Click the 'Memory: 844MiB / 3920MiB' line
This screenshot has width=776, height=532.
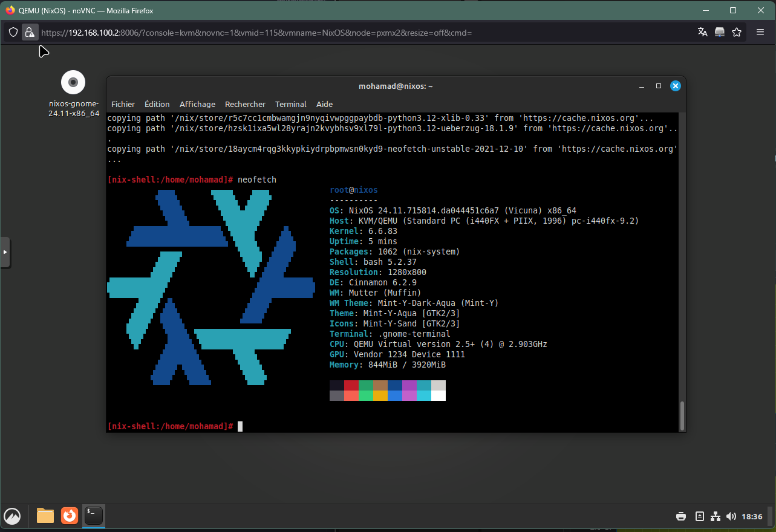(x=388, y=365)
